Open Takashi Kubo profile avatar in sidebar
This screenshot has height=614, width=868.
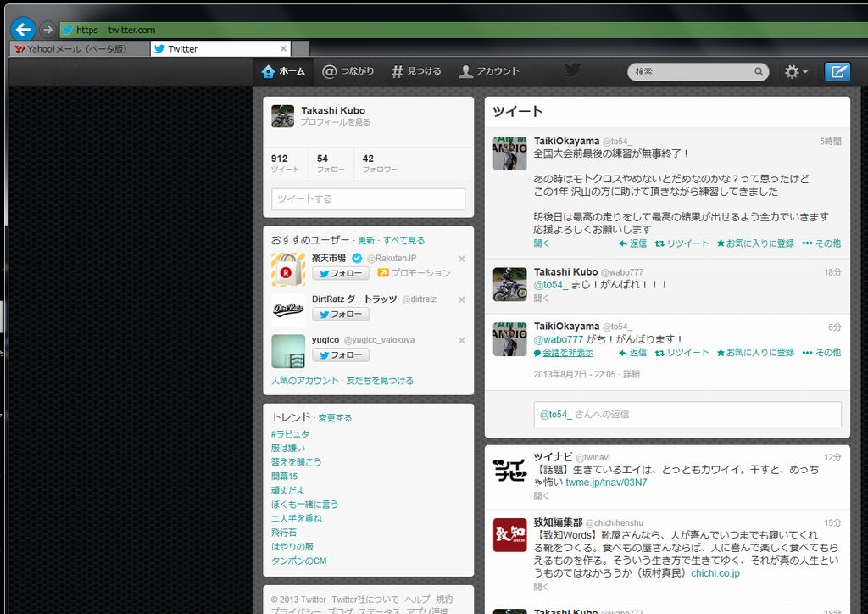point(283,116)
